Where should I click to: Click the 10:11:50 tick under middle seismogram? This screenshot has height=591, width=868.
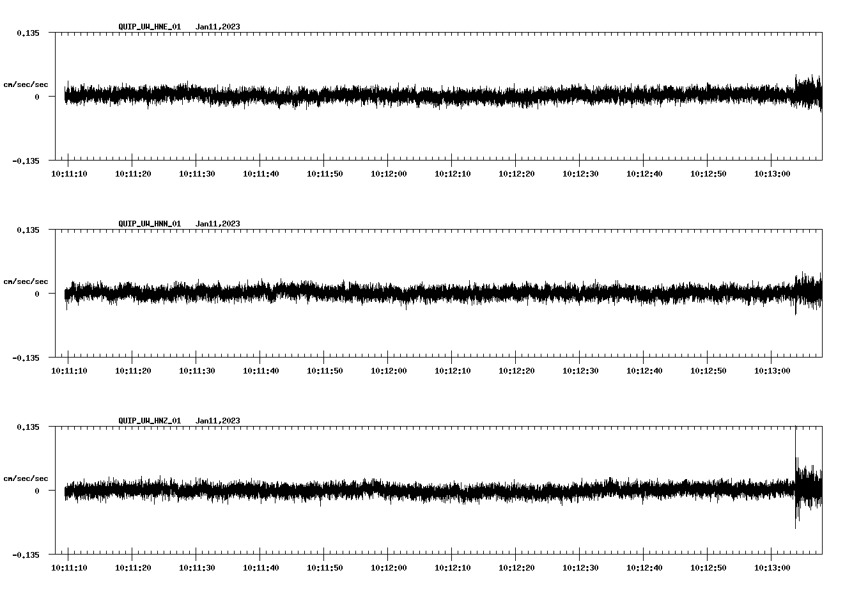[323, 370]
